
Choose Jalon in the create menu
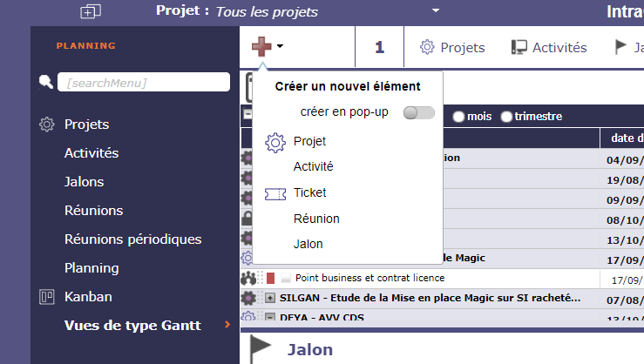308,245
